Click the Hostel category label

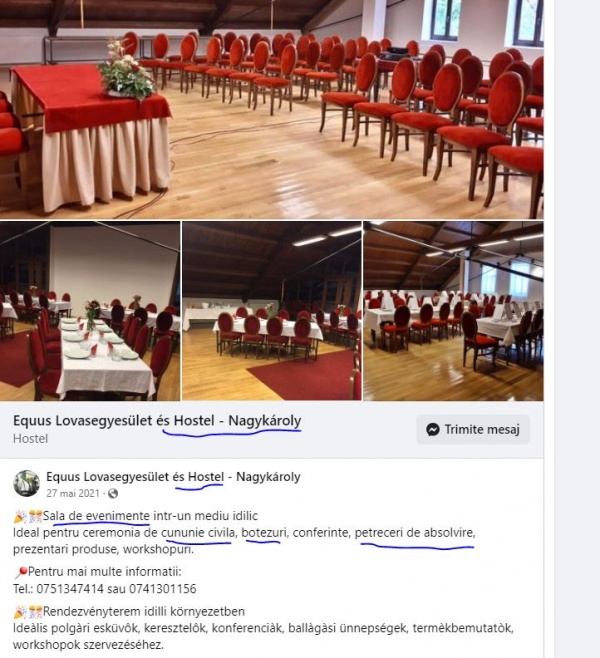30,439
